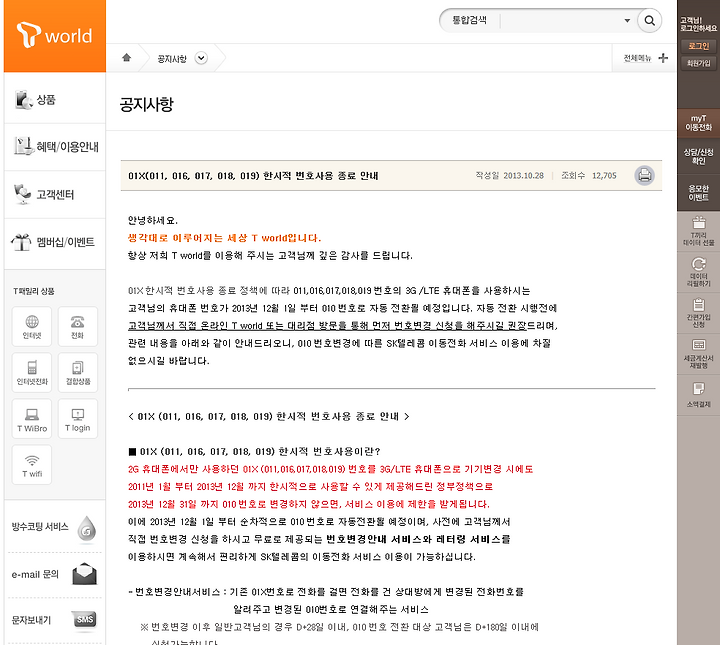Click the 로그인 button

698,46
